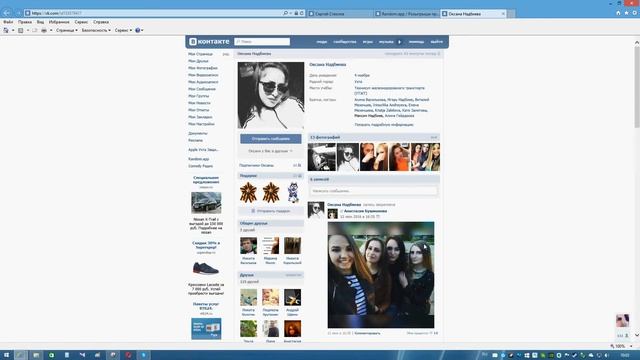Screen dimensions: 640x360
Task: Open Мои Новости in left sidebar
Action: pos(200,103)
